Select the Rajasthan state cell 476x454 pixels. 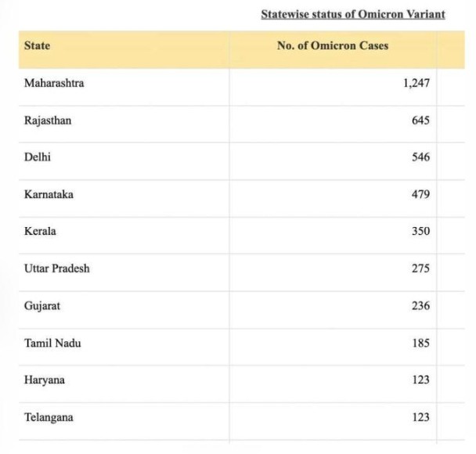pyautogui.click(x=48, y=121)
